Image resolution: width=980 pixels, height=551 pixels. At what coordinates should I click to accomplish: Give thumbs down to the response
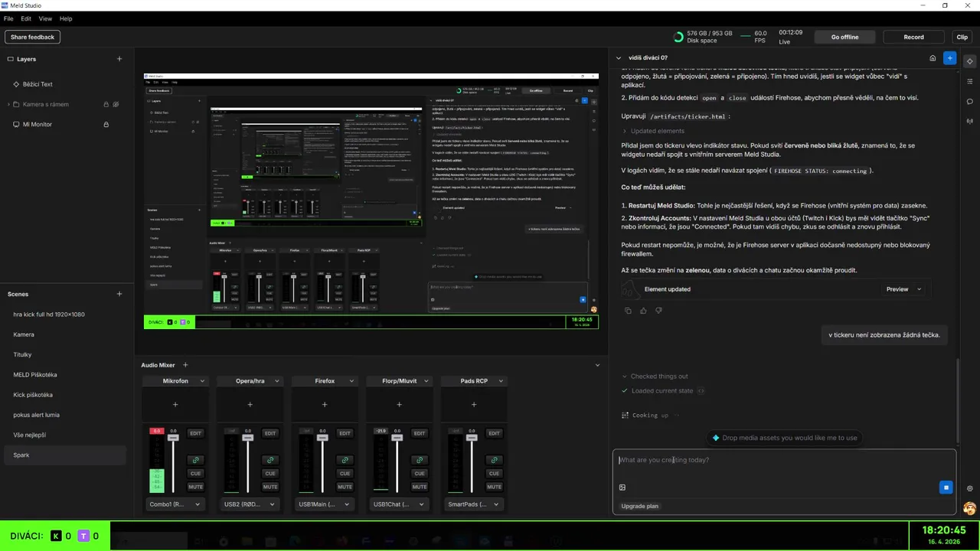tap(658, 311)
